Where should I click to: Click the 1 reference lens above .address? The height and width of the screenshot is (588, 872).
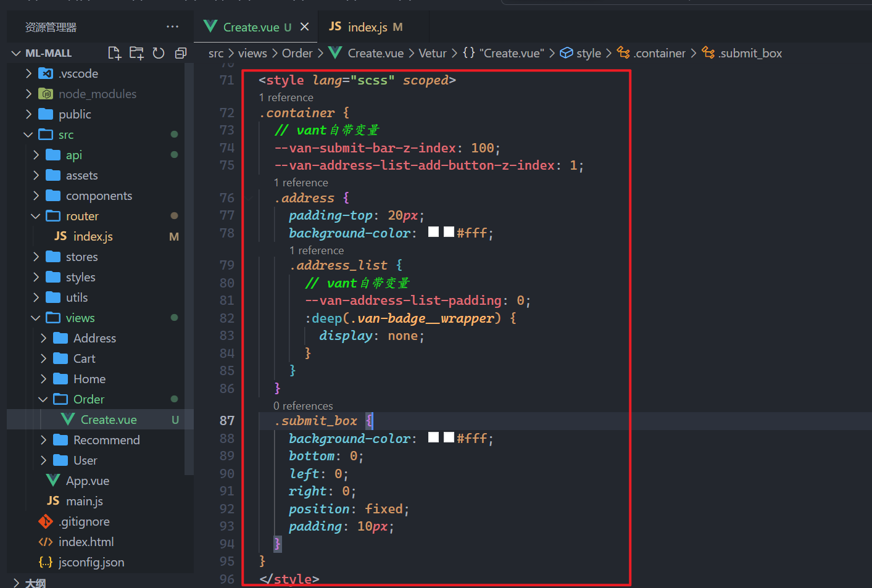pyautogui.click(x=301, y=183)
